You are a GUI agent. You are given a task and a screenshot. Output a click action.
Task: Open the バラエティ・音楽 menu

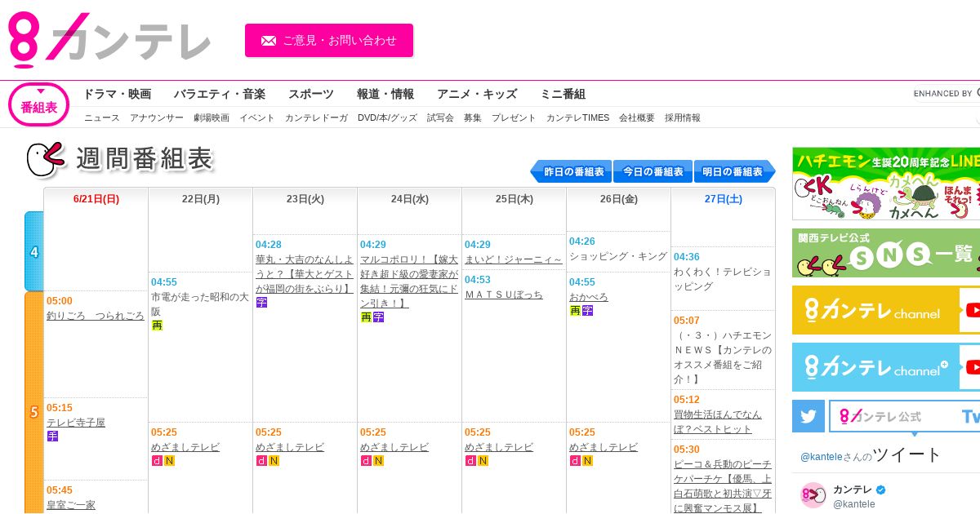[219, 94]
